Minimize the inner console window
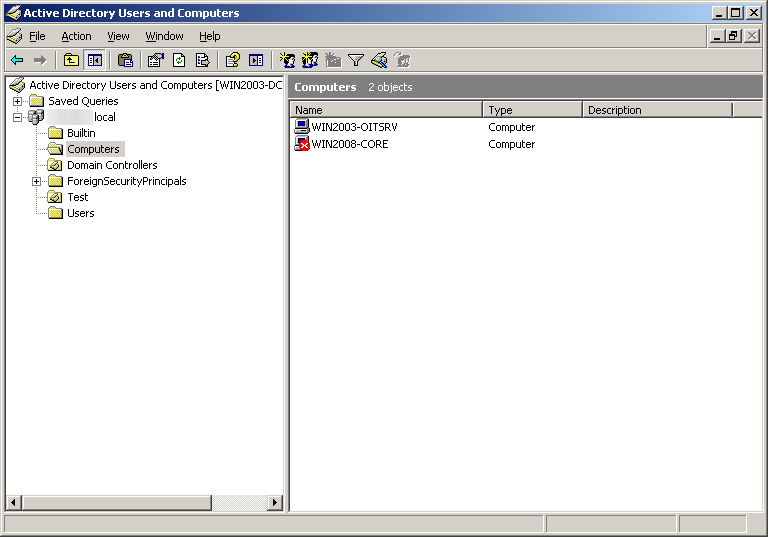The width and height of the screenshot is (768, 537). coord(718,36)
